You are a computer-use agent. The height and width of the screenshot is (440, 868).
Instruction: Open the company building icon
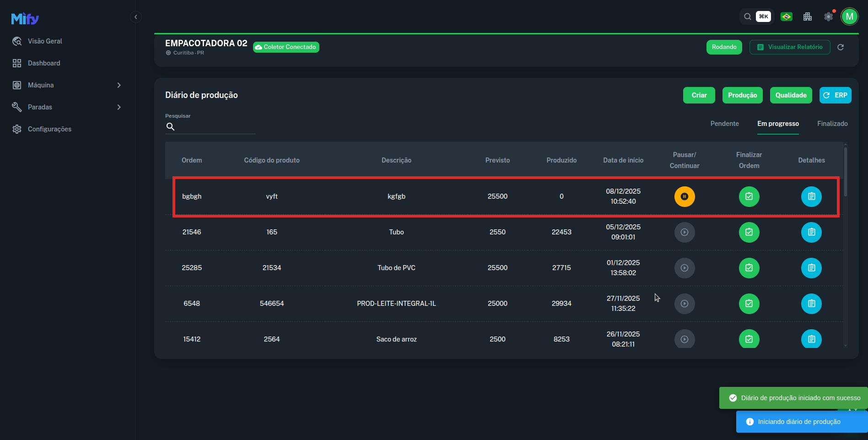807,17
